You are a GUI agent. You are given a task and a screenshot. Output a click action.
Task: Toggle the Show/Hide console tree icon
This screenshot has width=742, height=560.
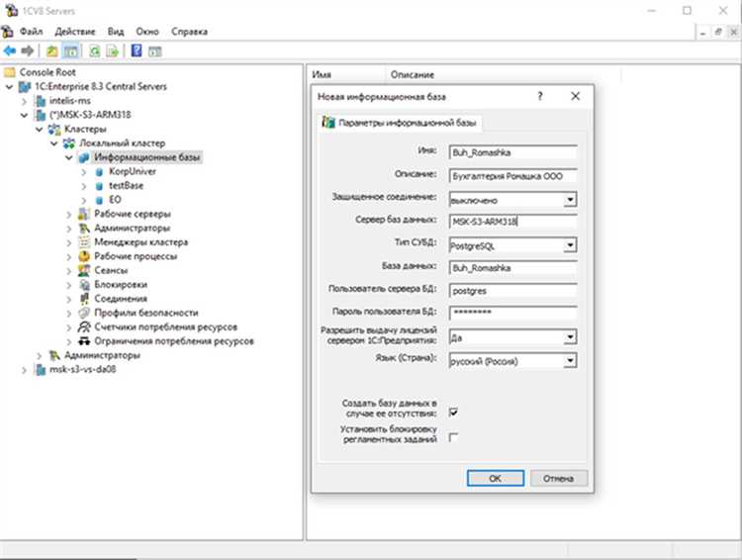[71, 50]
